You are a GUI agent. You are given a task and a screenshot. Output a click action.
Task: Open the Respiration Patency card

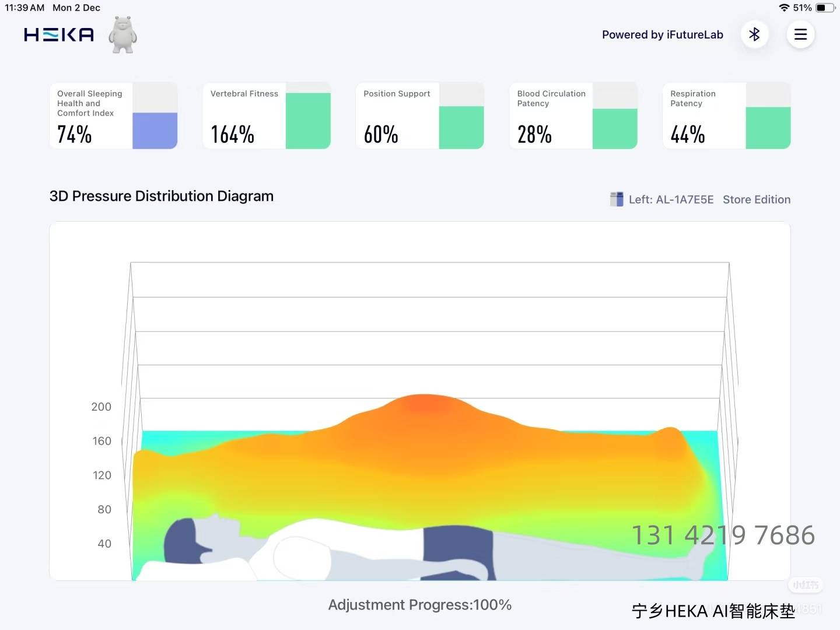point(705,116)
